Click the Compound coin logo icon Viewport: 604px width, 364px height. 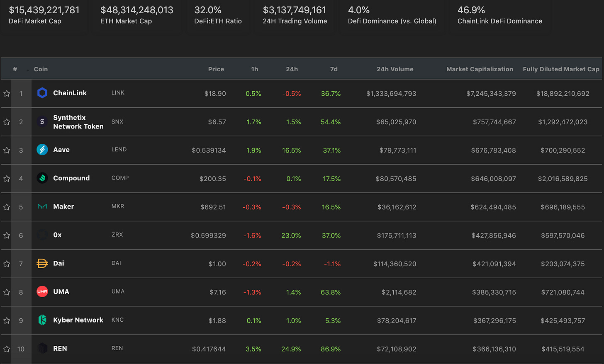coord(42,178)
